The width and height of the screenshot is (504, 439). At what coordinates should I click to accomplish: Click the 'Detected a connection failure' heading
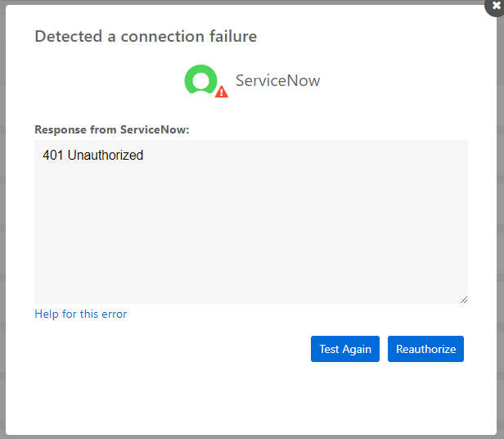point(146,36)
